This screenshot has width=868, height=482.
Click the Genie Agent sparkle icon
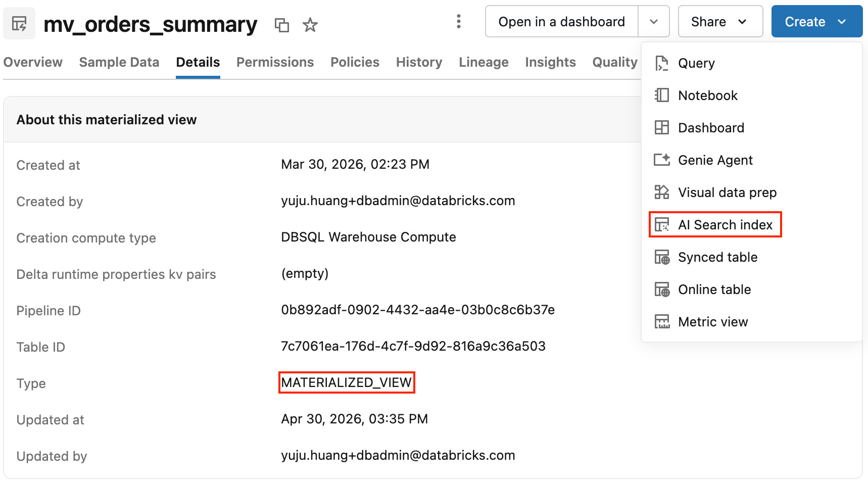pyautogui.click(x=662, y=160)
